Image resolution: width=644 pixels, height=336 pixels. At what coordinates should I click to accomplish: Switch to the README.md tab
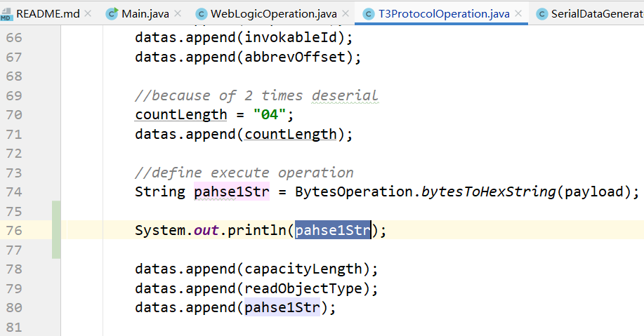(48, 13)
